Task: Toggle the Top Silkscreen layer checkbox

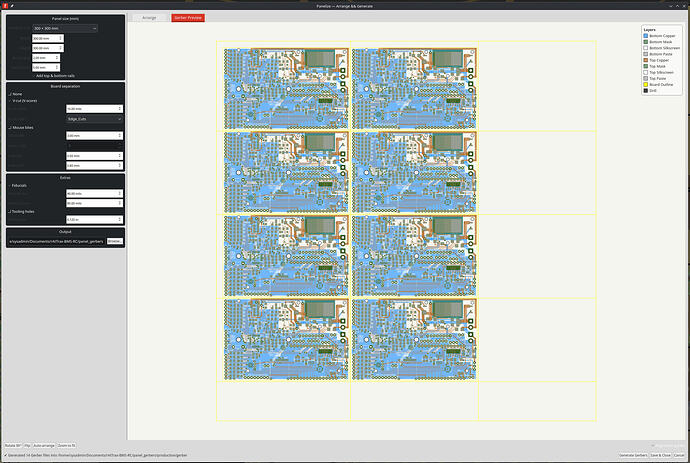Action: click(646, 72)
